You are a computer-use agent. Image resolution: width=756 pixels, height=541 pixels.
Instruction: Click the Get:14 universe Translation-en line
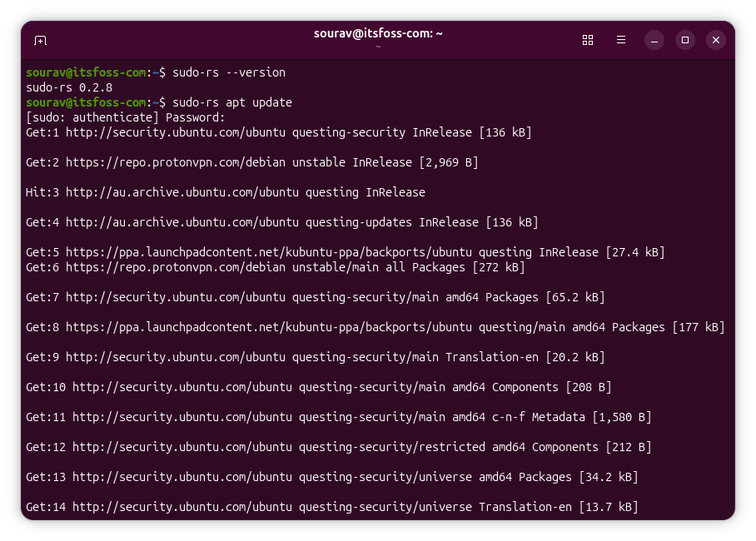tap(331, 507)
